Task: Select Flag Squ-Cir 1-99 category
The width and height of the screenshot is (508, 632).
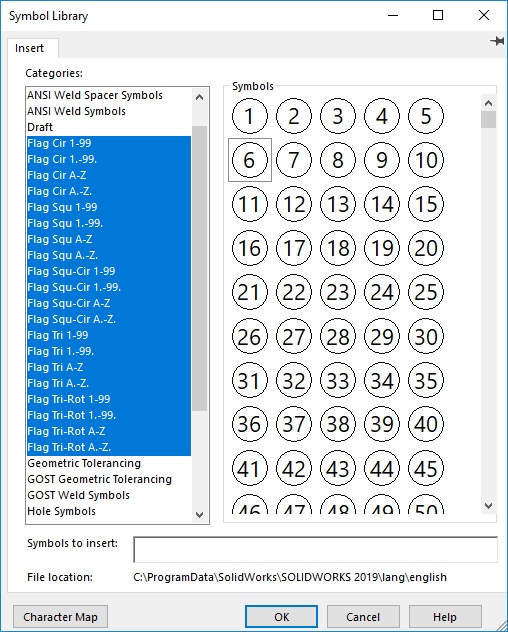Action: pos(109,271)
